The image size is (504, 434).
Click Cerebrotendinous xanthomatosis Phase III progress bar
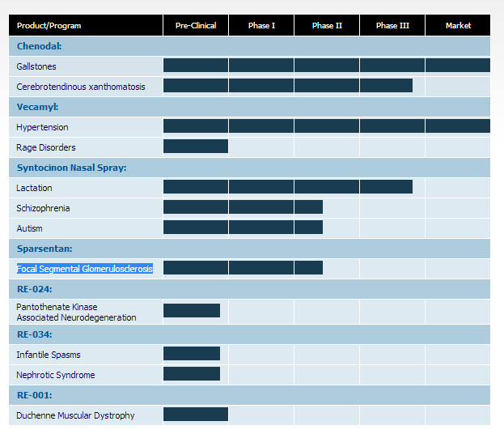(387, 86)
